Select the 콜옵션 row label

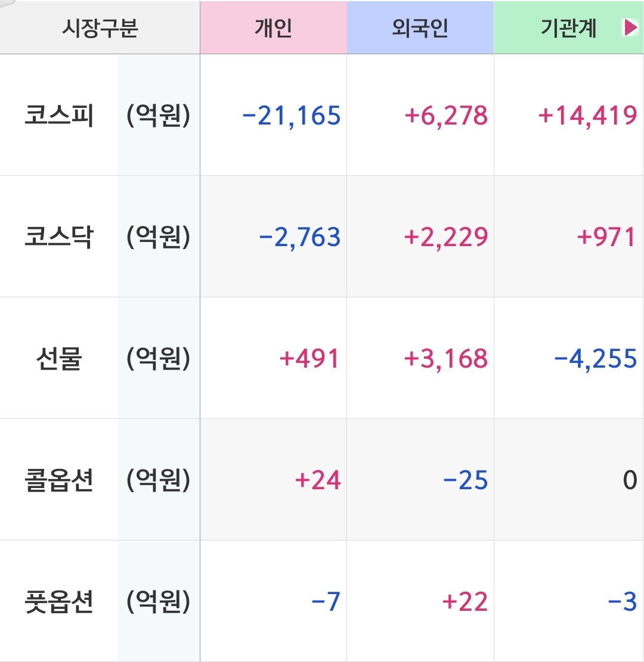[x=59, y=480]
